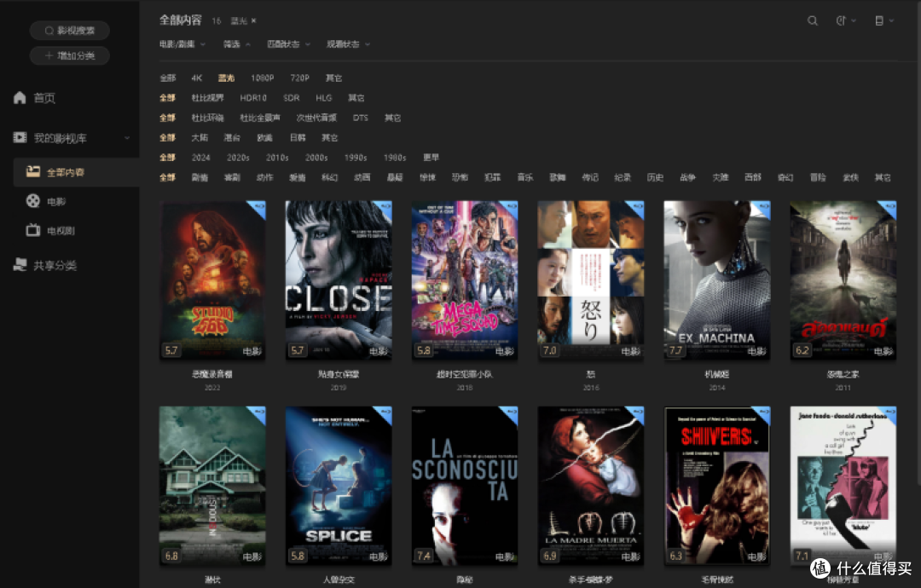
Task: Open the 影视搜索 search pill
Action: [x=70, y=31]
